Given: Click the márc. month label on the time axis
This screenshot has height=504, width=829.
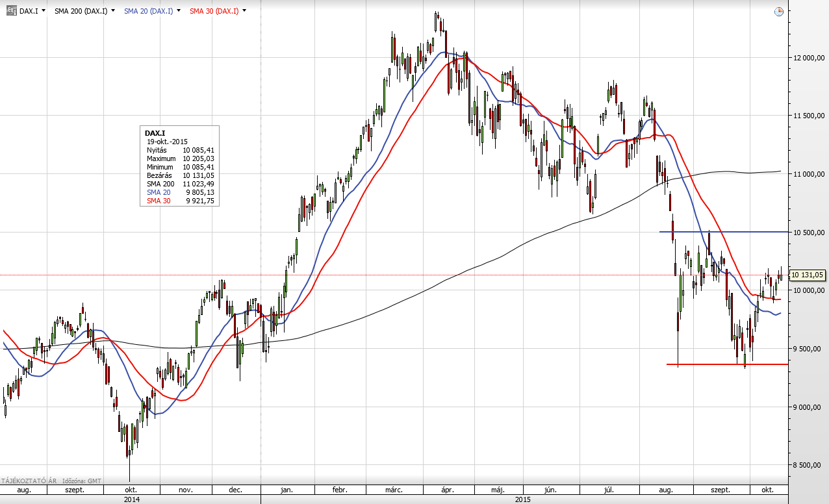Looking at the screenshot, I should (394, 490).
